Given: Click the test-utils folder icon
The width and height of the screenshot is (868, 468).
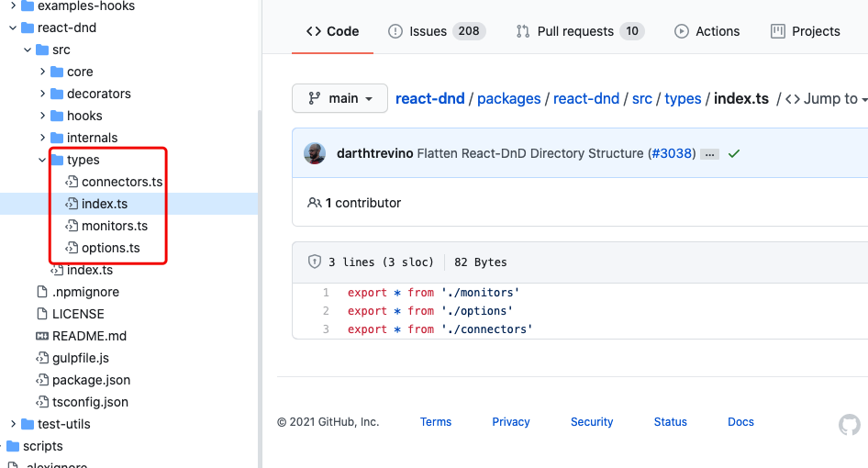Looking at the screenshot, I should [28, 424].
